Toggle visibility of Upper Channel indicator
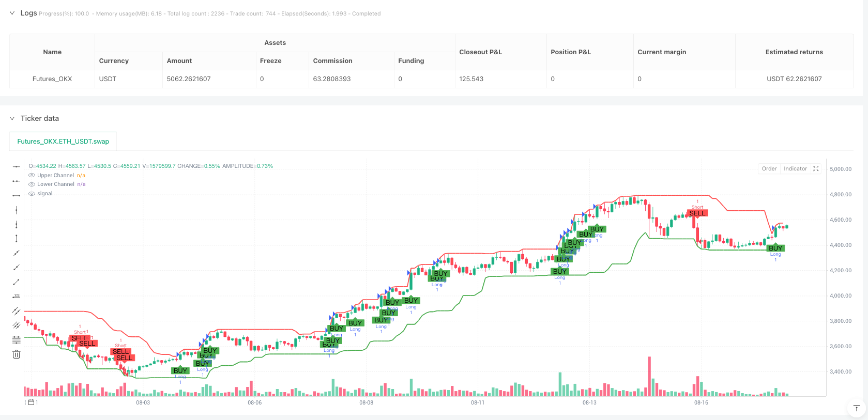The height and width of the screenshot is (420, 868). point(32,176)
